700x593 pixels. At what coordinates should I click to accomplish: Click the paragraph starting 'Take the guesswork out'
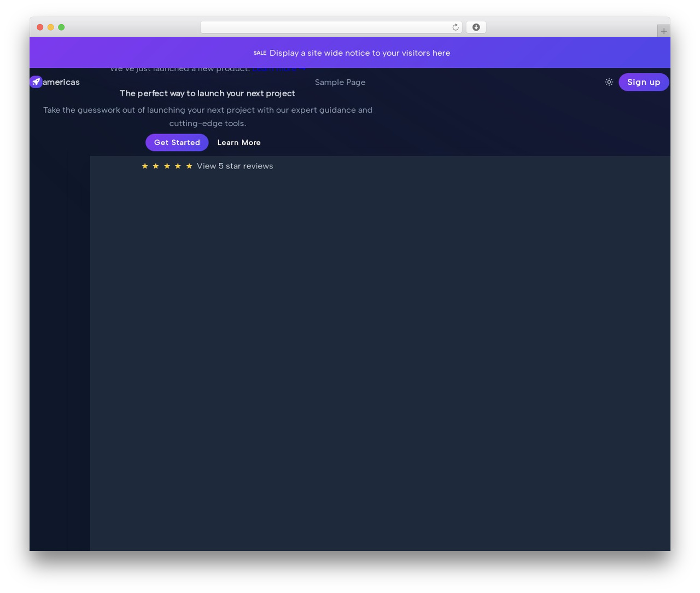[208, 117]
